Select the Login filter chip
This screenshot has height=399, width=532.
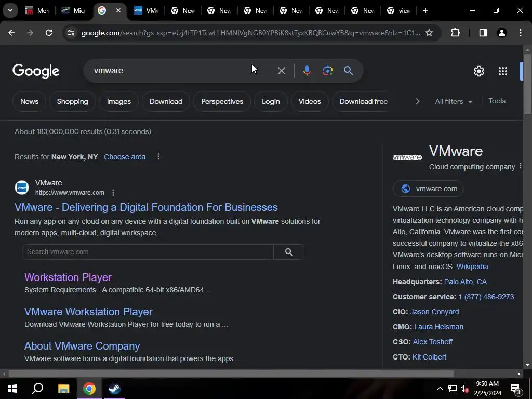point(271,101)
